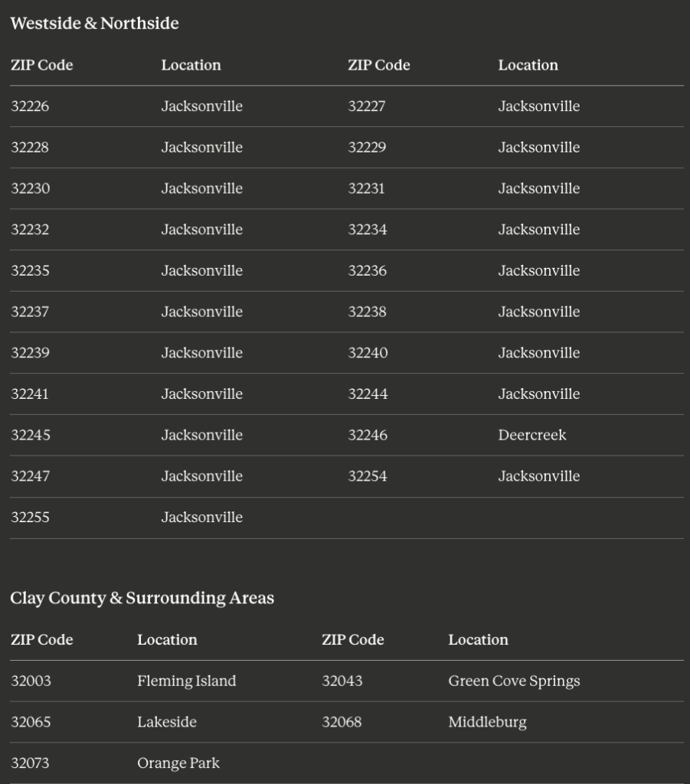Click Orange Park location
Screen dimensions: 690x784
point(178,763)
